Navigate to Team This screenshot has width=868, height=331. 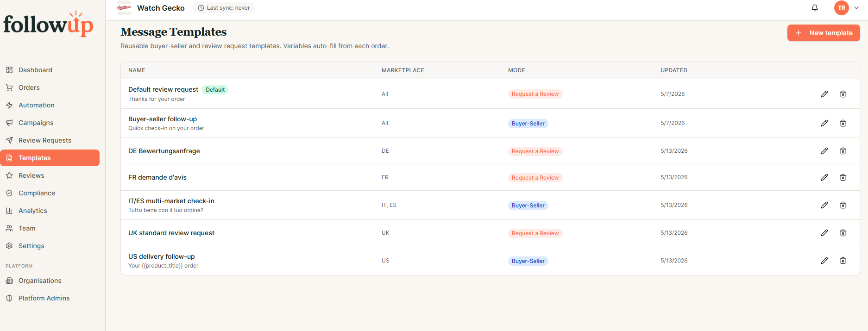50,228
